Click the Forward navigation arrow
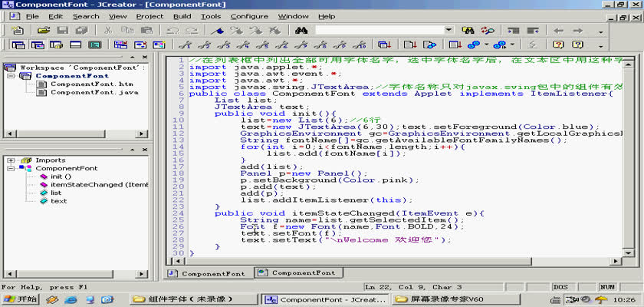Image resolution: width=644 pixels, height=307 pixels. click(x=578, y=31)
